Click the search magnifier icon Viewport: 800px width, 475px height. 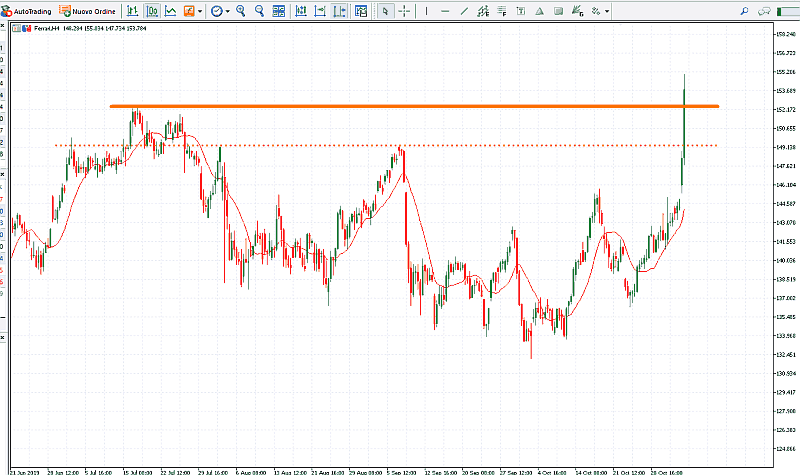(x=744, y=11)
